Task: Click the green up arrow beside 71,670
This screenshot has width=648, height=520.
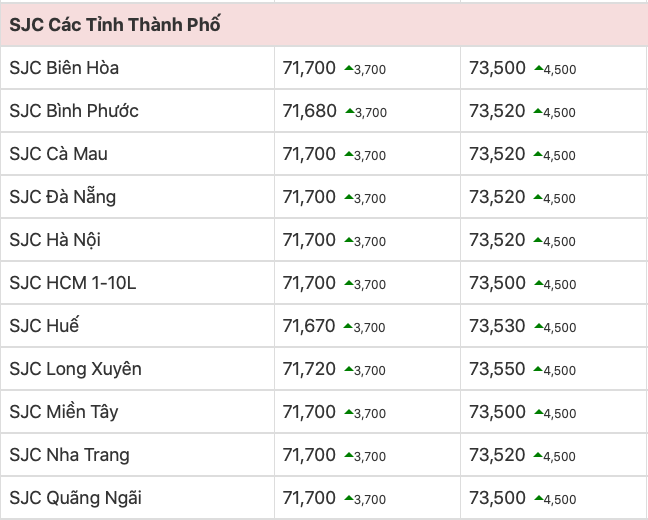Action: [349, 327]
